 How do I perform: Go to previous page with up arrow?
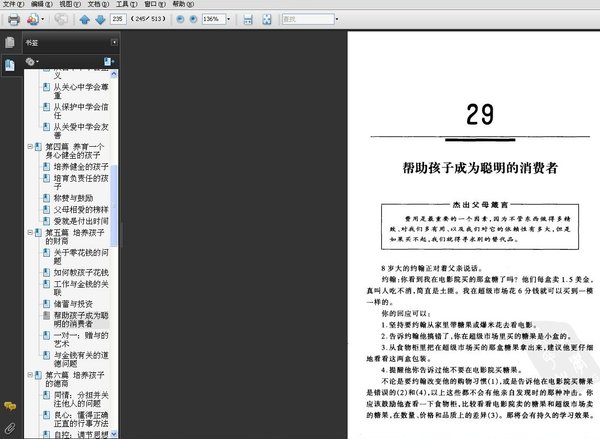(x=85, y=19)
